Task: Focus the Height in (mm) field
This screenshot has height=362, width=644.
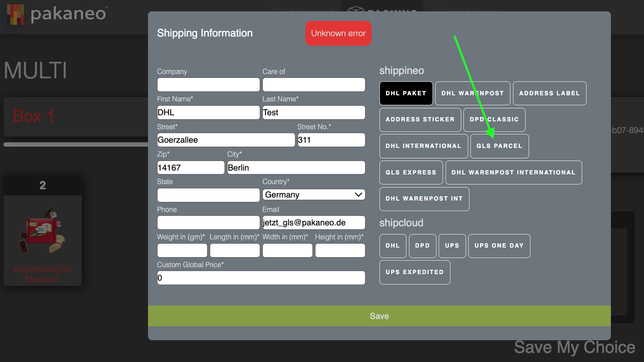Action: [340, 250]
